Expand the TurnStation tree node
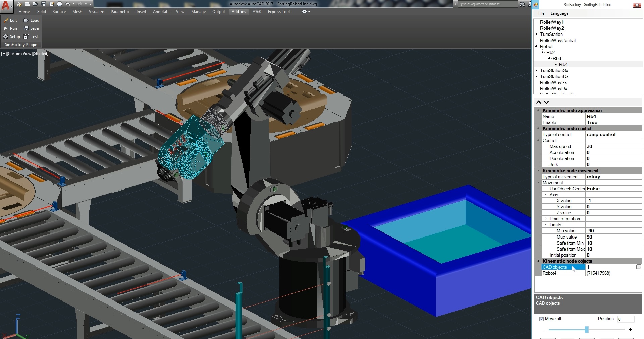This screenshot has width=644, height=339. [537, 34]
